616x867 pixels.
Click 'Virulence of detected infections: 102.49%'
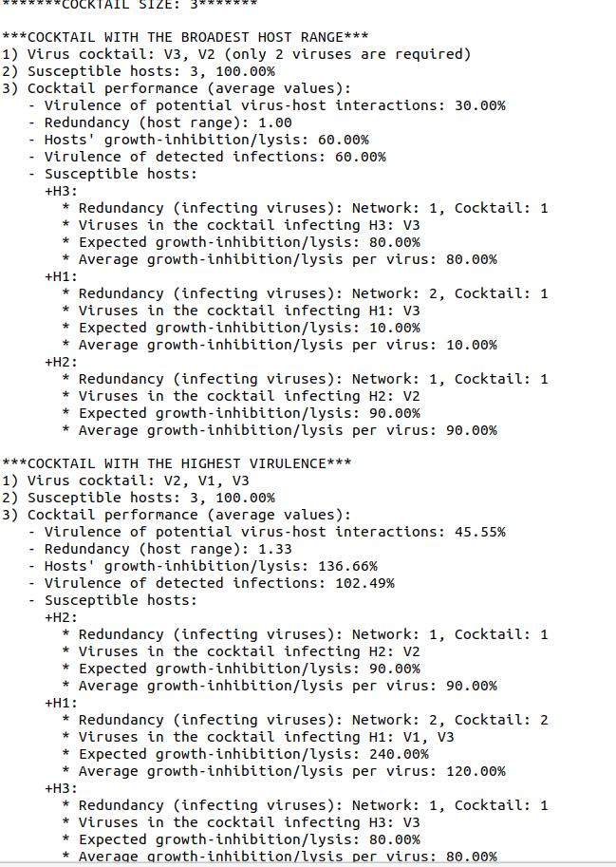tap(218, 583)
